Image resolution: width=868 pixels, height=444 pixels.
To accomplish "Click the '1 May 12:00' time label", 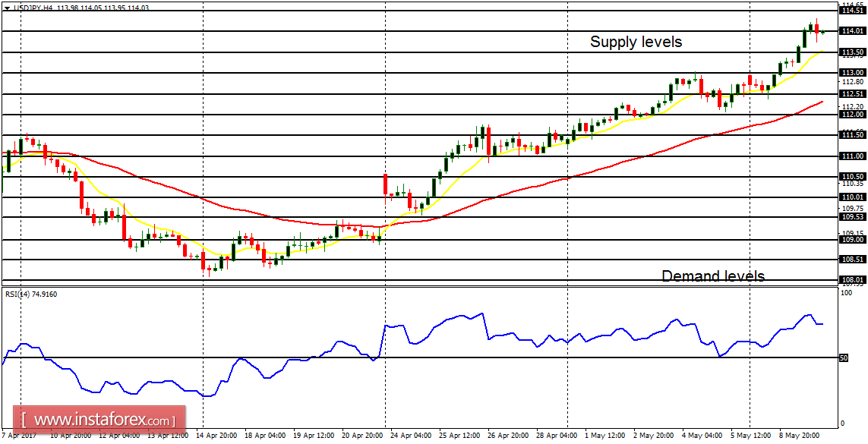I will (604, 435).
